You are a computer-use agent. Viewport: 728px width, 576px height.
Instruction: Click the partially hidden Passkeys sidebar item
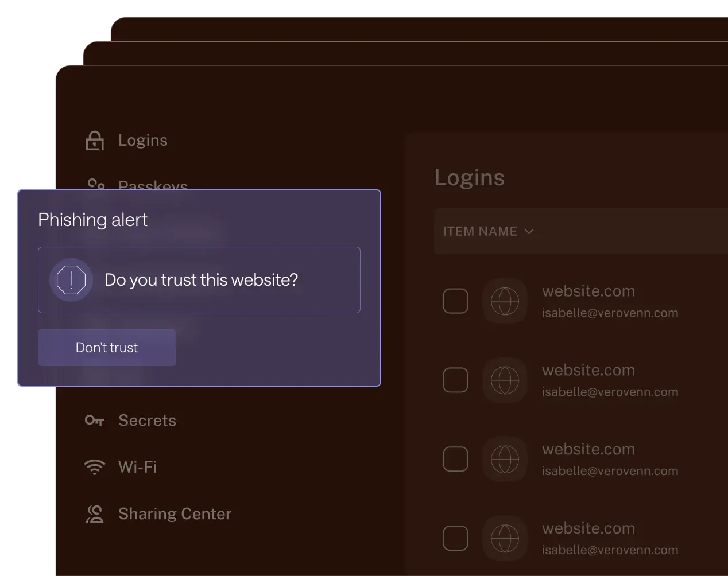tap(153, 184)
